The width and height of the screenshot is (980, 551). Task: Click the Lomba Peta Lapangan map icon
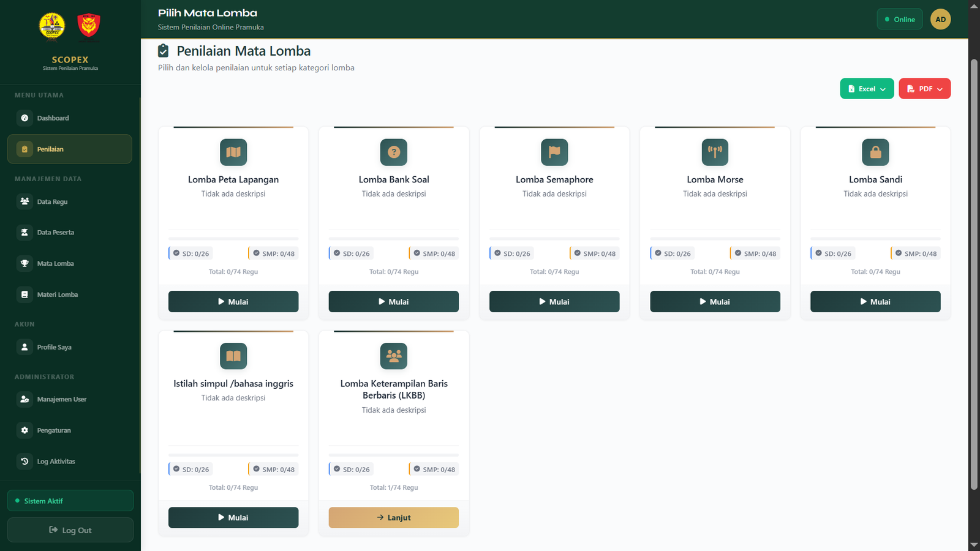233,152
